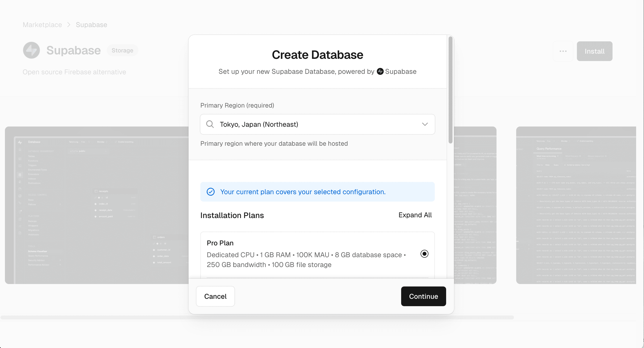Click the 'Your current plan covers your selected configuration.' text
This screenshot has width=644, height=348.
(303, 192)
